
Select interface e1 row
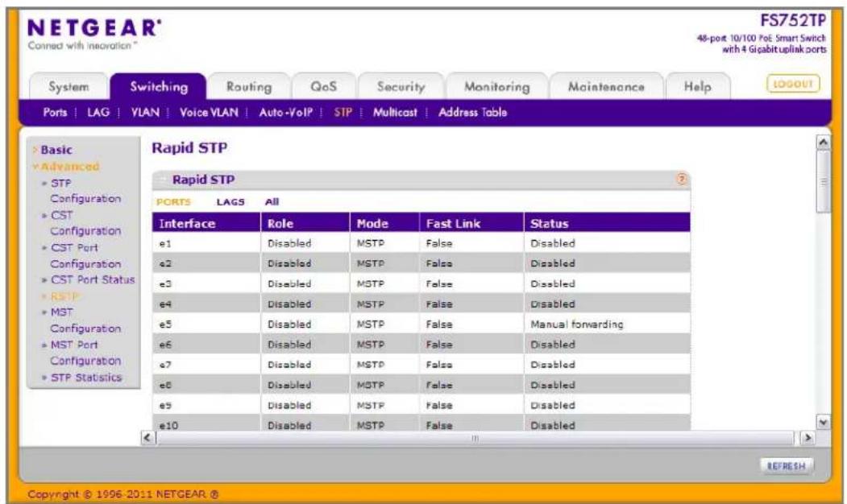pyautogui.click(x=421, y=243)
